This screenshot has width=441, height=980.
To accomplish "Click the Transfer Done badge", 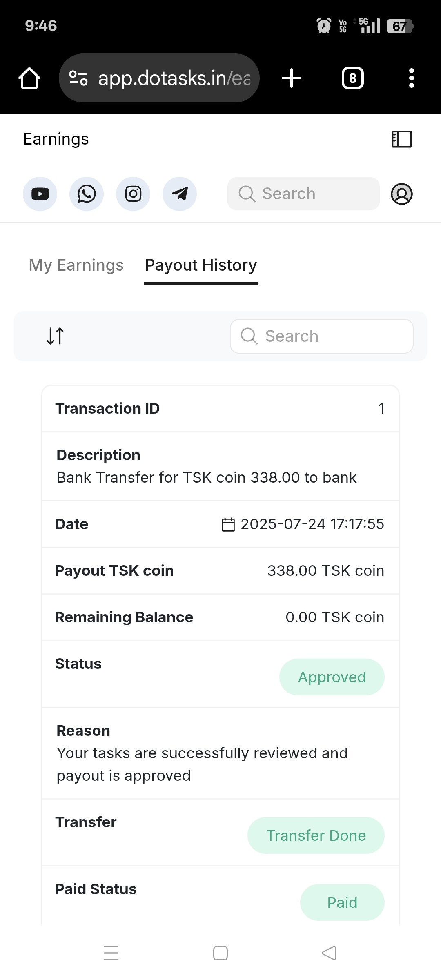I will click(x=316, y=835).
